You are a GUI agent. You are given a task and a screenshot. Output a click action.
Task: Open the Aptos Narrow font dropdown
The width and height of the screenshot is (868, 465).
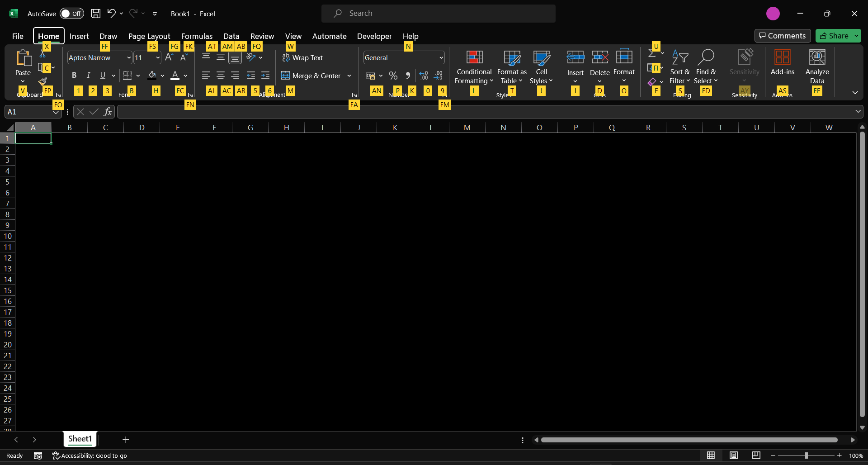128,58
